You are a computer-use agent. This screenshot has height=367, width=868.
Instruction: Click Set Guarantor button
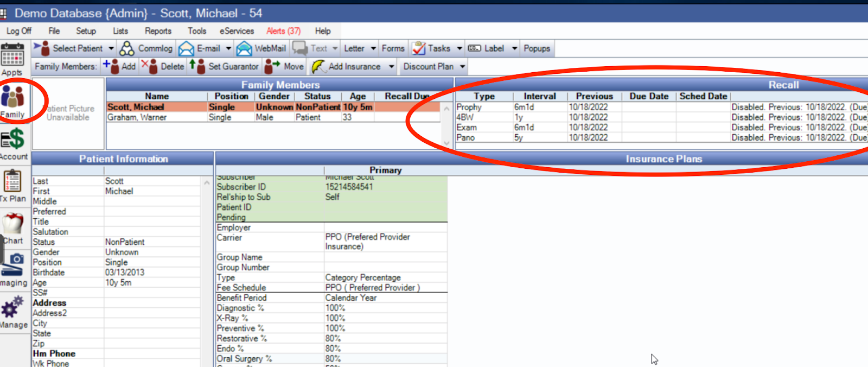click(225, 66)
